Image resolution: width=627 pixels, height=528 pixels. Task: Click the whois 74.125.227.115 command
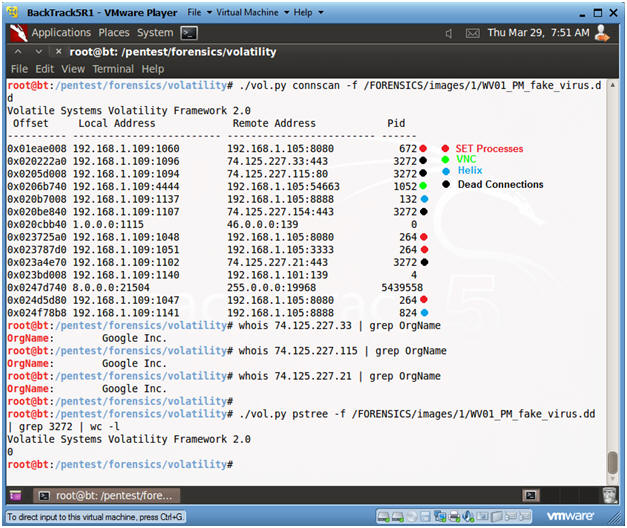coord(343,351)
